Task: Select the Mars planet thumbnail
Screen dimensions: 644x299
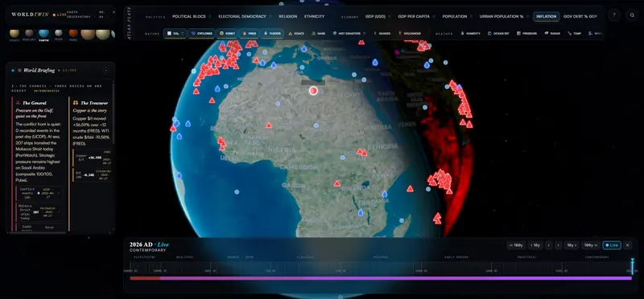Action: pyautogui.click(x=73, y=35)
